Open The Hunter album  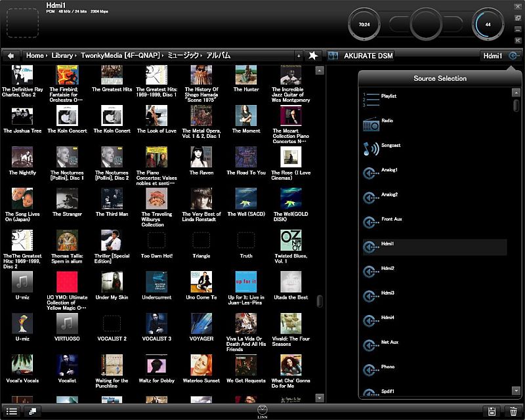point(246,74)
